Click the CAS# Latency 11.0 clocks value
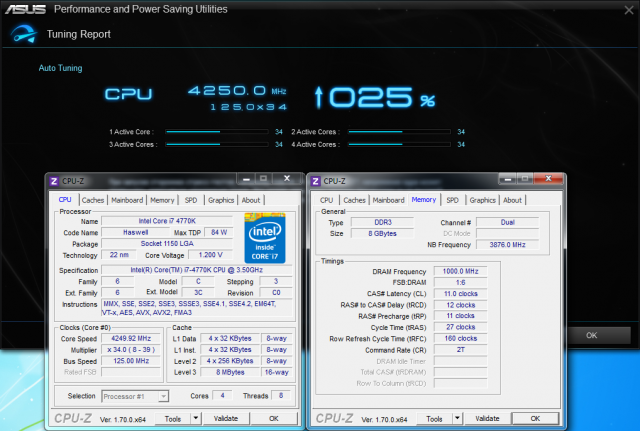 click(x=460, y=293)
